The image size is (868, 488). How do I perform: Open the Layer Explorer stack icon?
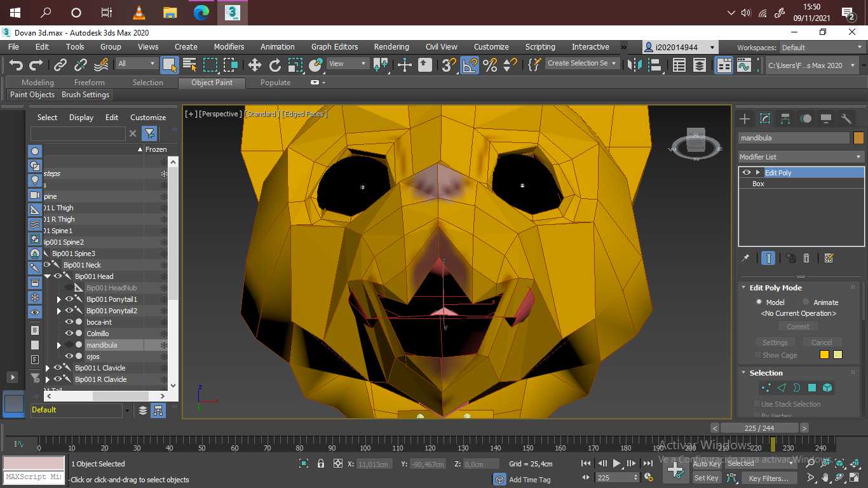click(x=700, y=64)
